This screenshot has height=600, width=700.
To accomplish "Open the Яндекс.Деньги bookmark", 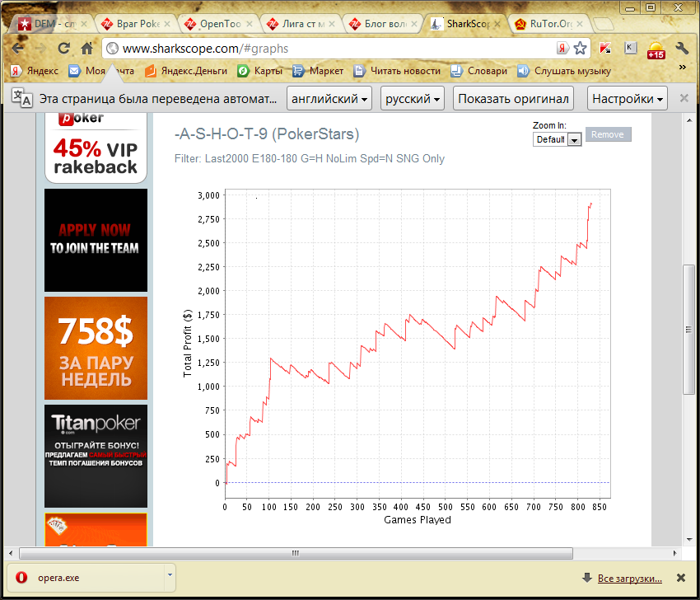I will click(186, 71).
